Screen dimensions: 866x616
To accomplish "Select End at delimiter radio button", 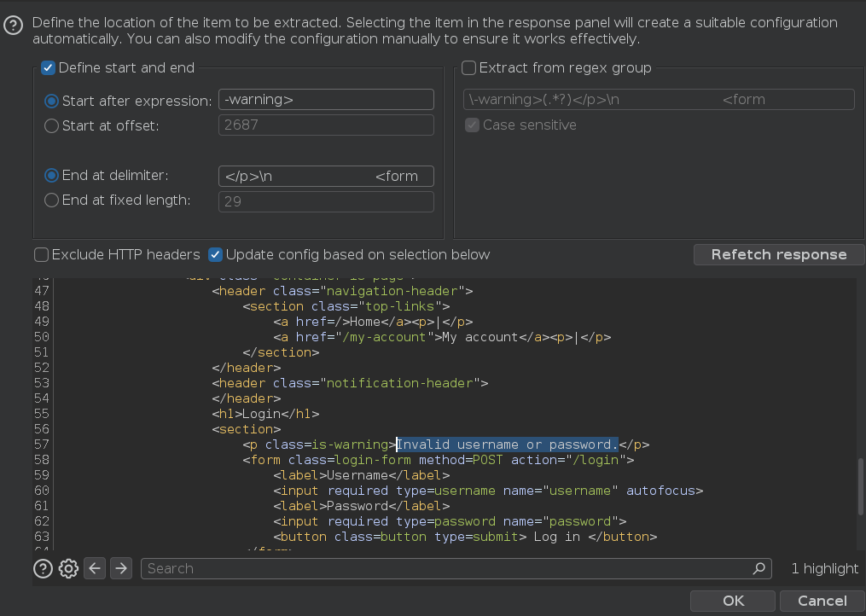I will pyautogui.click(x=51, y=176).
